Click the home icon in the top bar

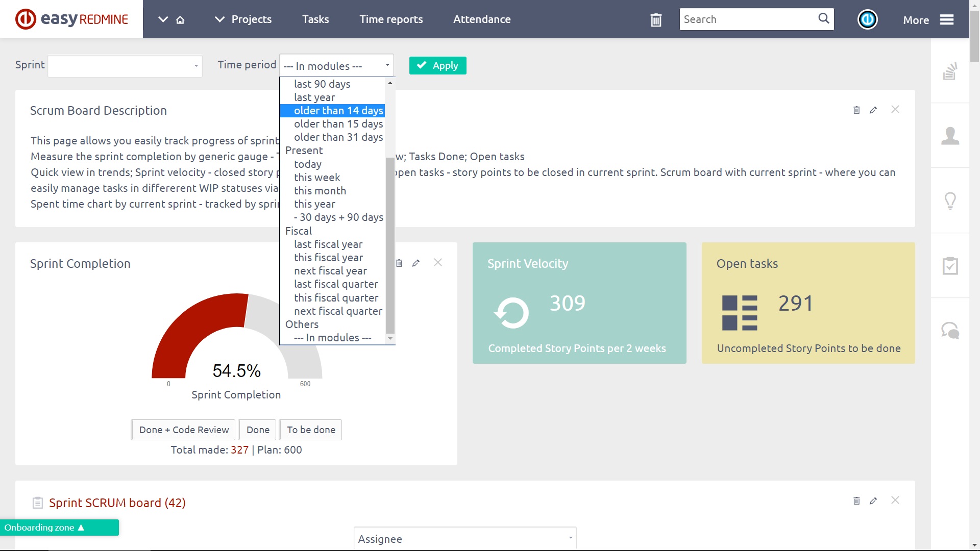tap(180, 20)
